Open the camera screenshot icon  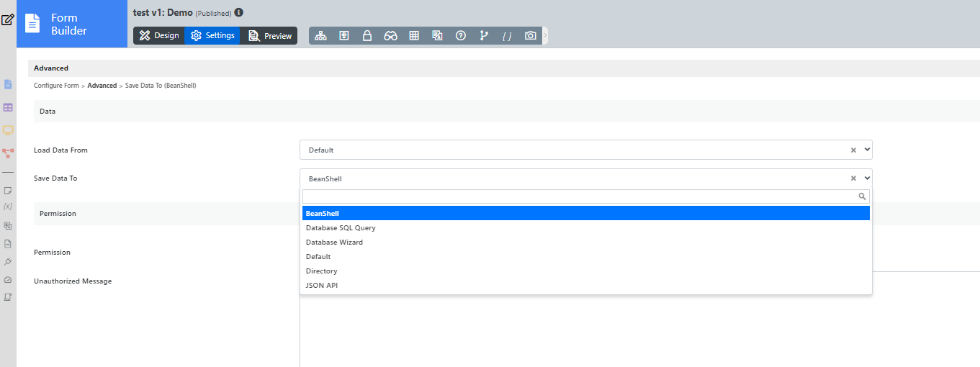(531, 36)
